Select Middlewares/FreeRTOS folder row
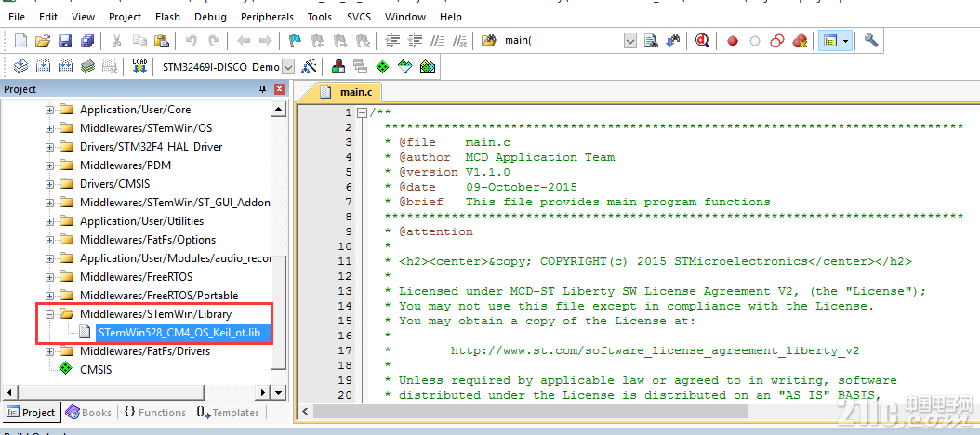The width and height of the screenshot is (980, 435). [x=137, y=277]
